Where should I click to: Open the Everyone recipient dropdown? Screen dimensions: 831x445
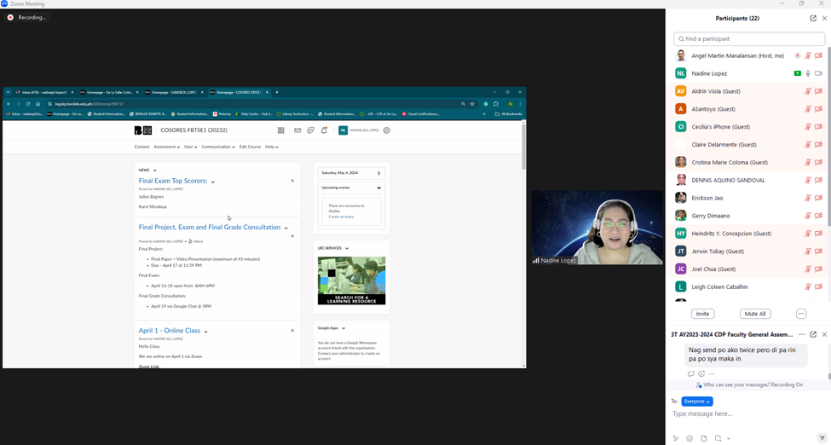click(x=696, y=401)
